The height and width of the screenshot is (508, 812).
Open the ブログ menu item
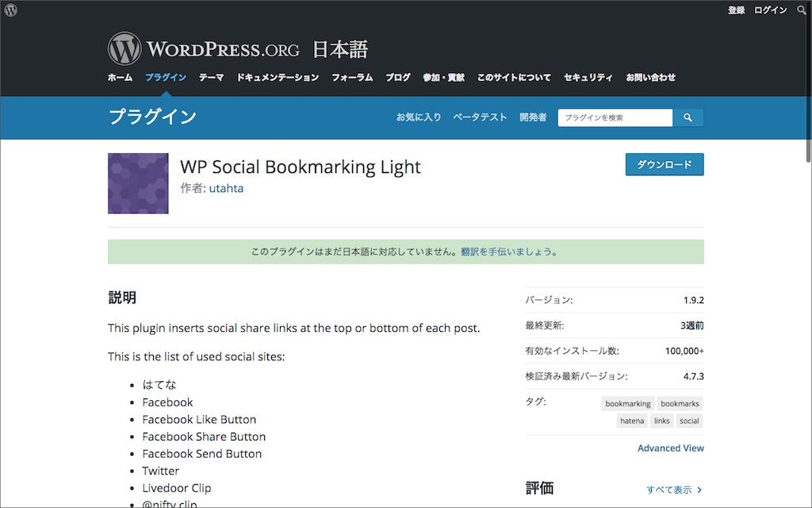398,77
